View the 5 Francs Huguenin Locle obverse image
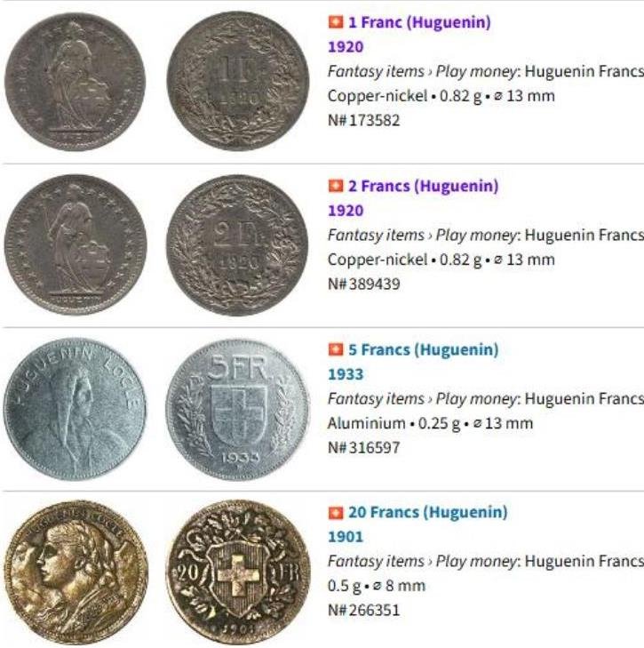This screenshot has width=644, height=648. [x=75, y=409]
